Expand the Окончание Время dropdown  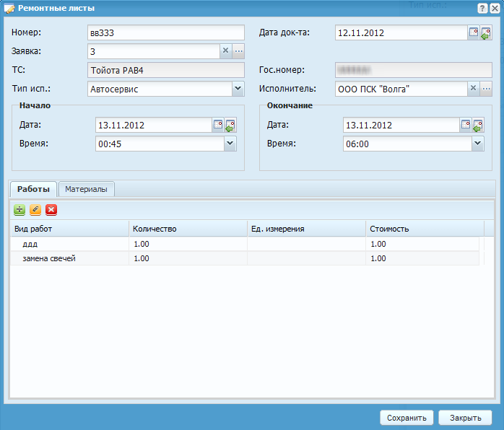(477, 144)
